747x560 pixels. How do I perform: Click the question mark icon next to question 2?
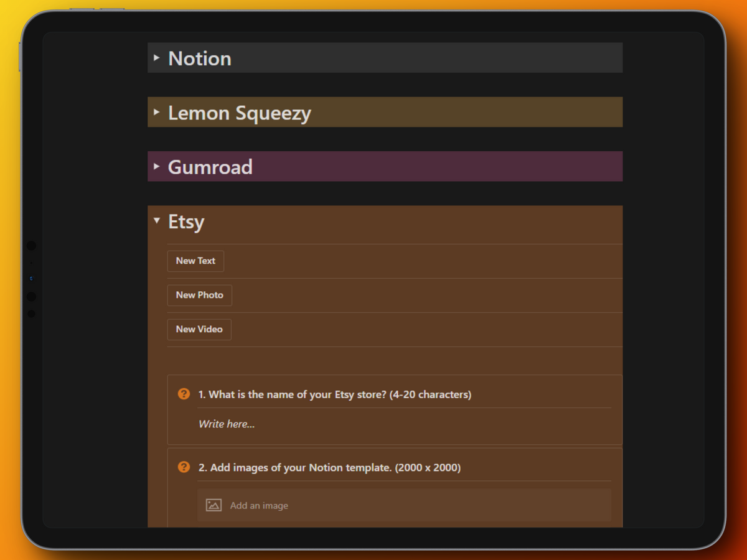184,467
